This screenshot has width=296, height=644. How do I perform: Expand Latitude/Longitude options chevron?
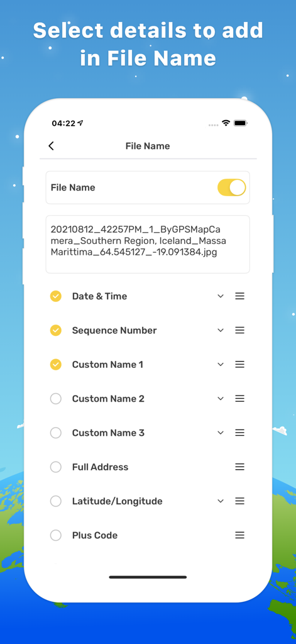(221, 501)
